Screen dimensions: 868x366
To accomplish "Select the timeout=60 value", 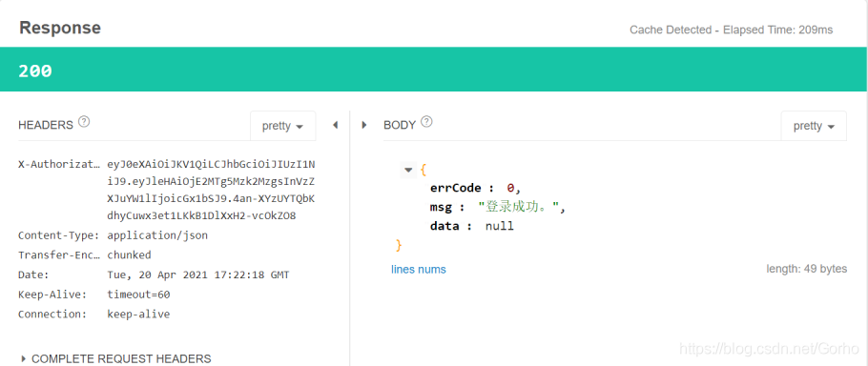I will coord(138,295).
